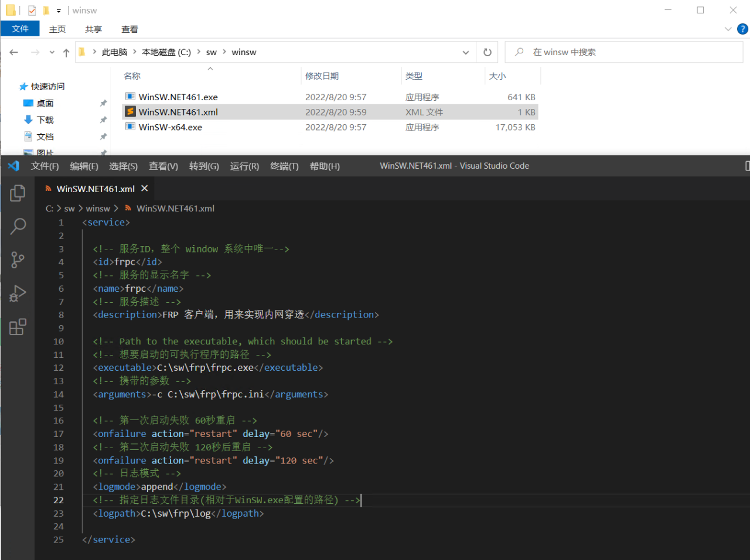750x560 pixels.
Task: Open the 文件 tab in File Explorer
Action: [x=20, y=29]
